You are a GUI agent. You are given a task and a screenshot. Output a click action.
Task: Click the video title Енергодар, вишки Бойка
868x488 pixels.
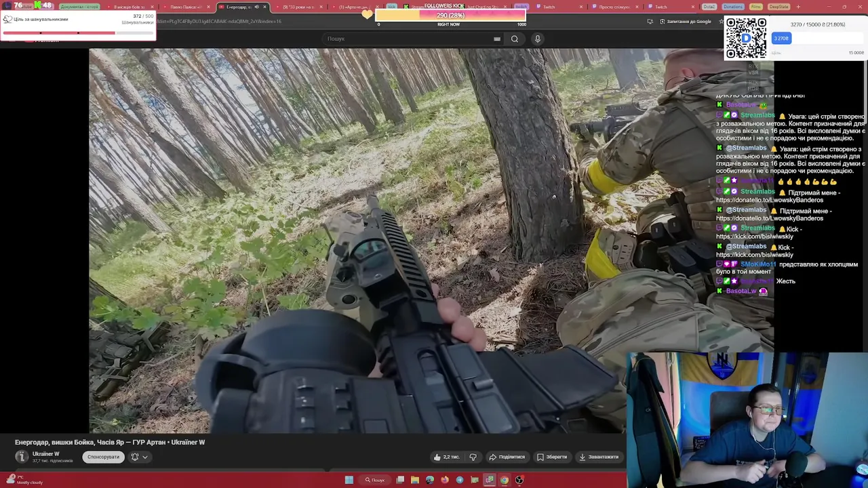click(110, 442)
